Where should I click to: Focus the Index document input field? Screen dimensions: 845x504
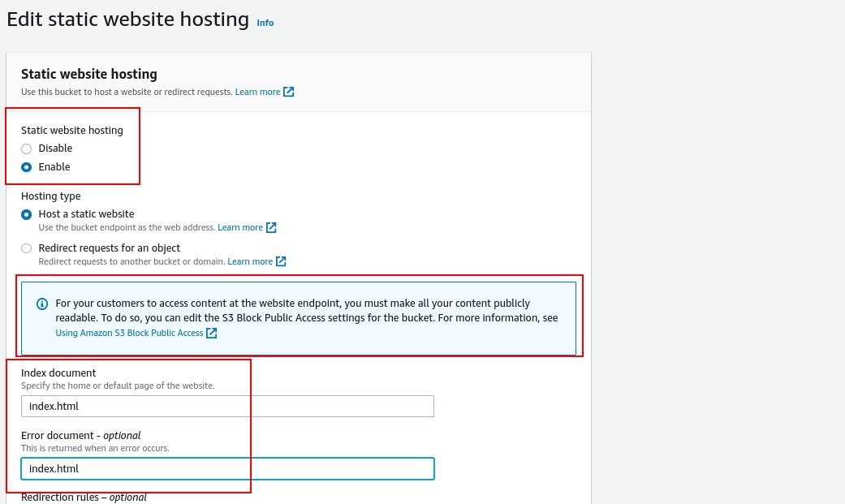tap(227, 407)
